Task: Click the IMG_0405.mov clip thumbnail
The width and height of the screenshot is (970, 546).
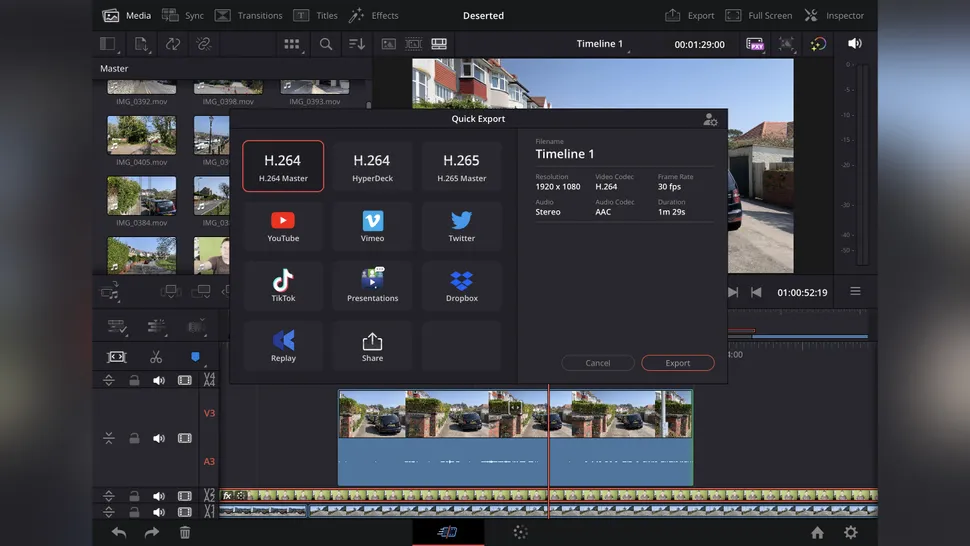Action: click(141, 136)
